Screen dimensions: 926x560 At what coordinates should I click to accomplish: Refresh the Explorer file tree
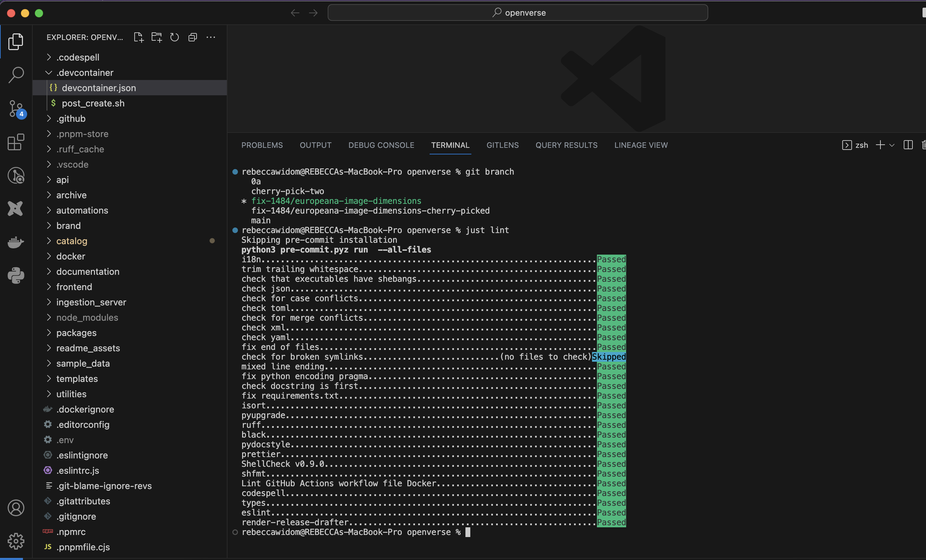click(174, 37)
